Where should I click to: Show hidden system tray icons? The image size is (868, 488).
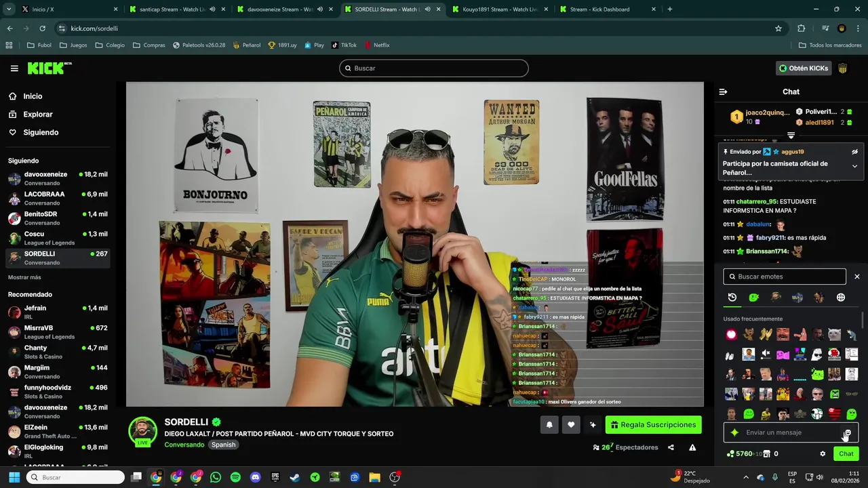(x=746, y=477)
